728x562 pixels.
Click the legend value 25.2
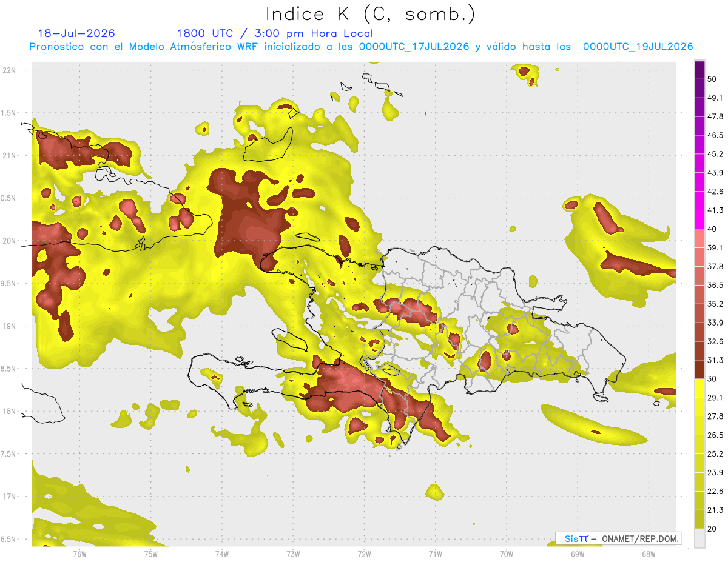[x=716, y=453]
